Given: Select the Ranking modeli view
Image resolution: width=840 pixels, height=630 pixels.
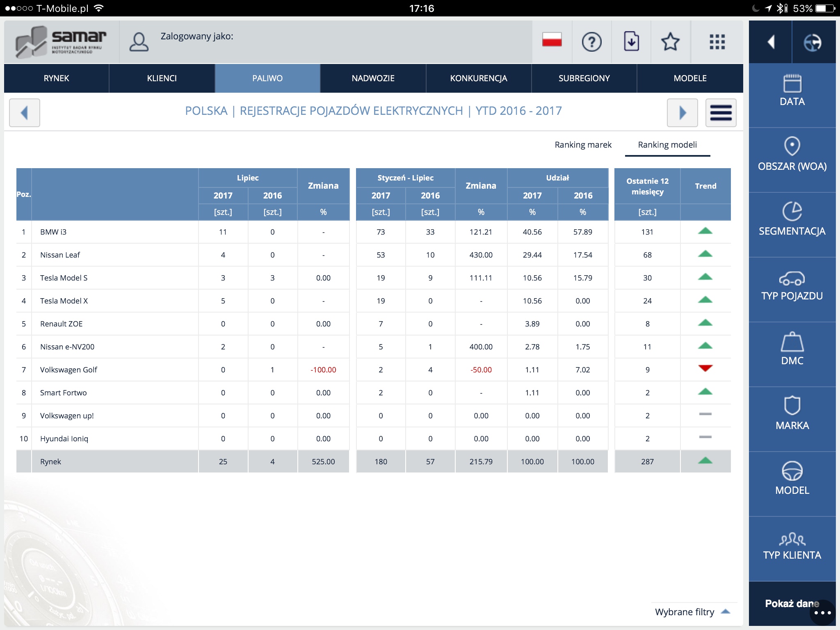Looking at the screenshot, I should [x=667, y=145].
